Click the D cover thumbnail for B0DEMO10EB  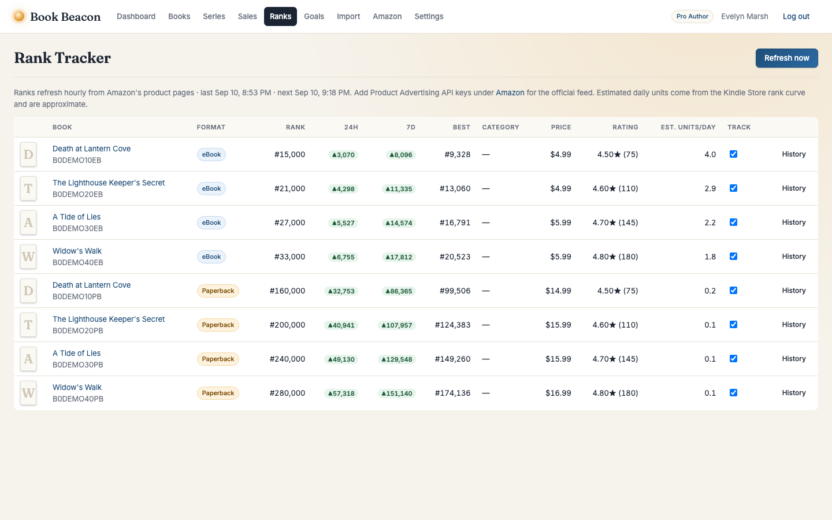[28, 154]
